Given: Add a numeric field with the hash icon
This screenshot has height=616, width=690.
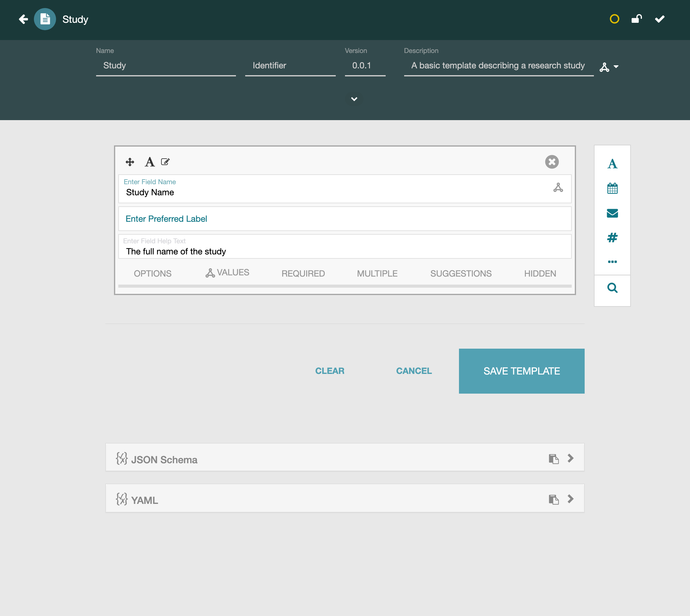Looking at the screenshot, I should pyautogui.click(x=612, y=237).
